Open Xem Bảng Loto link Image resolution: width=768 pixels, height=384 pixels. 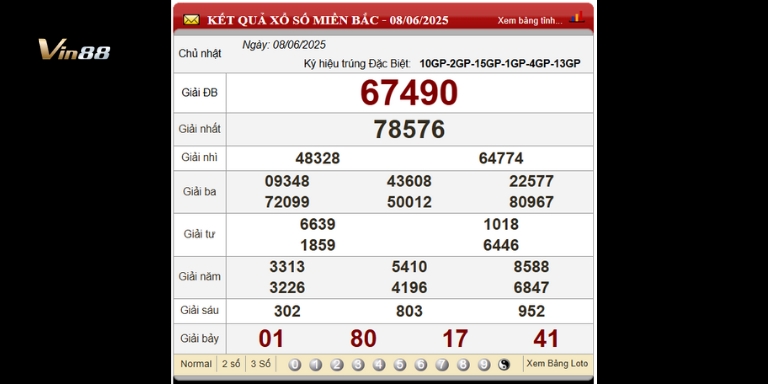pos(557,363)
